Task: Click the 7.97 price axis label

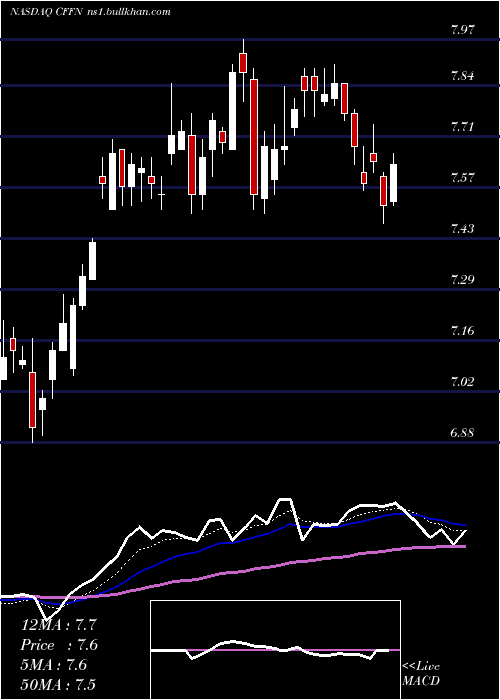Action: (463, 30)
